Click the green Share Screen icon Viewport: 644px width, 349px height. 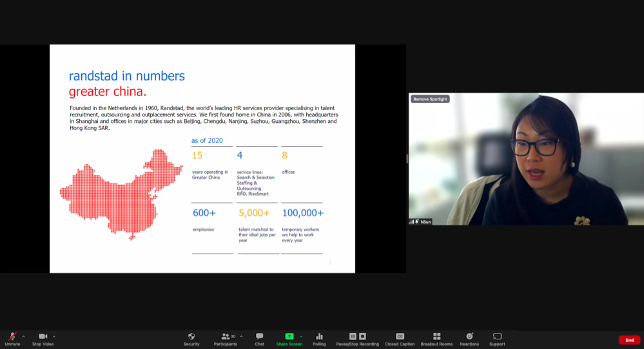click(289, 337)
